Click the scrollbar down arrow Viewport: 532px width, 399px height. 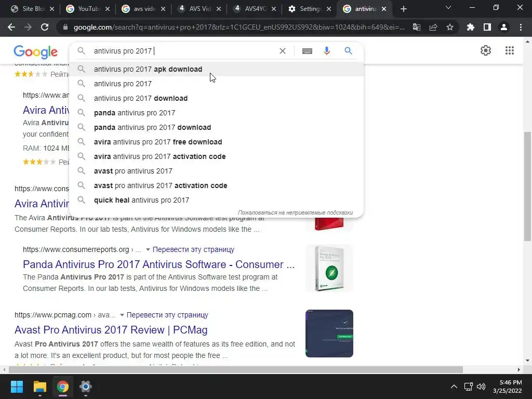click(x=527, y=361)
